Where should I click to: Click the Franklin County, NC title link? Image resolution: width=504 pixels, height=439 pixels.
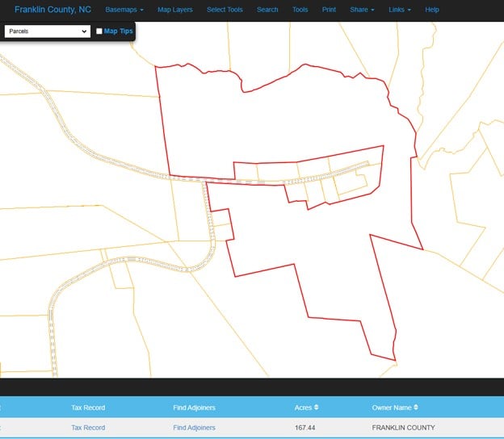pos(52,10)
